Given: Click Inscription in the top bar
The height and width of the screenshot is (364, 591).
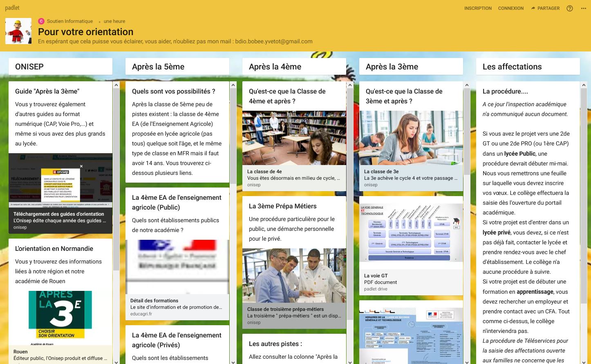Looking at the screenshot, I should 478,8.
